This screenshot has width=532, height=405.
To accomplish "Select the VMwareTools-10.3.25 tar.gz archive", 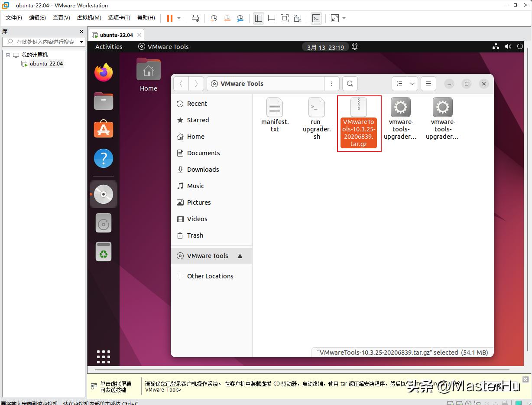I will pos(359,121).
